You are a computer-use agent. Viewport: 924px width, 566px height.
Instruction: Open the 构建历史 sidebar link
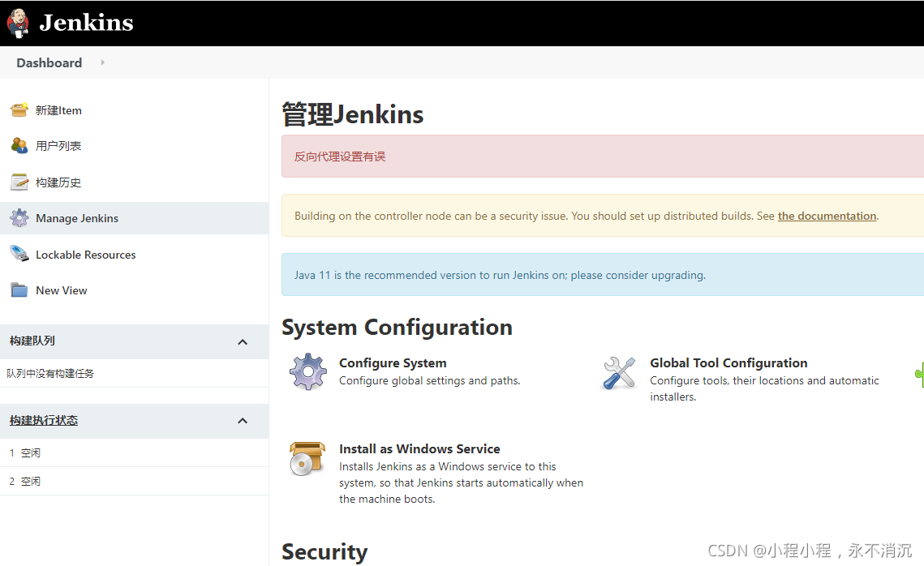(58, 182)
